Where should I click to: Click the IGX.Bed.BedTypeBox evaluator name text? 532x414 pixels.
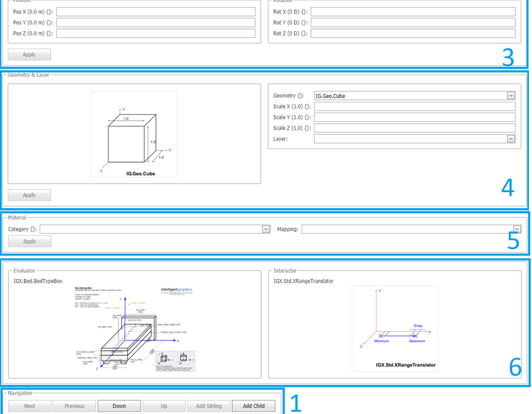tap(38, 282)
